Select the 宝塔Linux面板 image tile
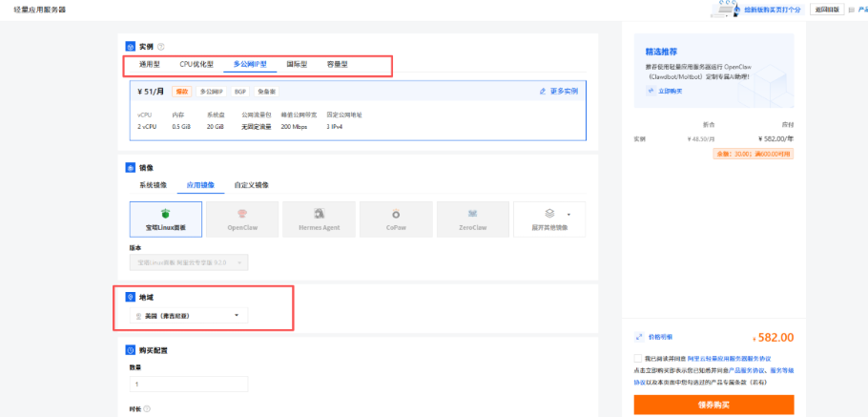Viewport: 868px width, 417px height. [x=166, y=219]
